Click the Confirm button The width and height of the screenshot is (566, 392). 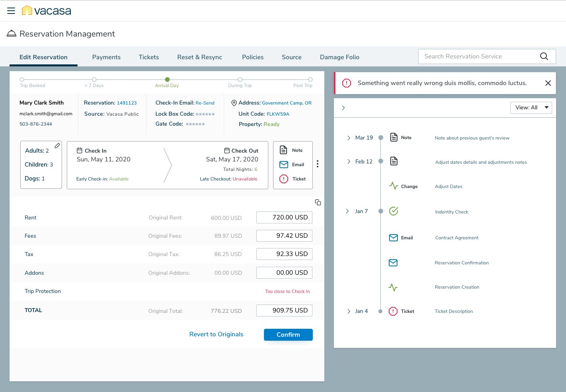point(288,335)
